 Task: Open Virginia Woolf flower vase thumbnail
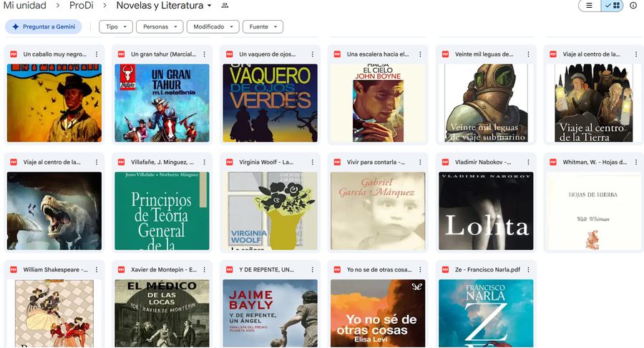coord(270,211)
